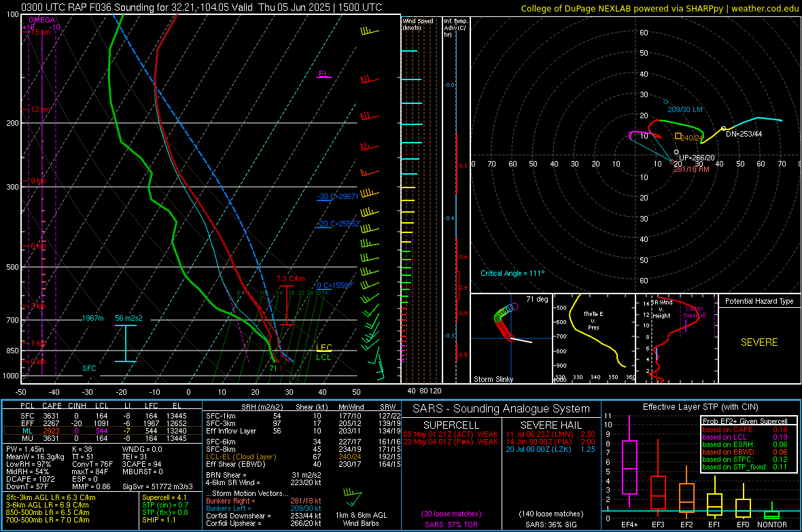This screenshot has width=802, height=532.
Task: Click the sounding title with valid date
Action: coord(202,7)
